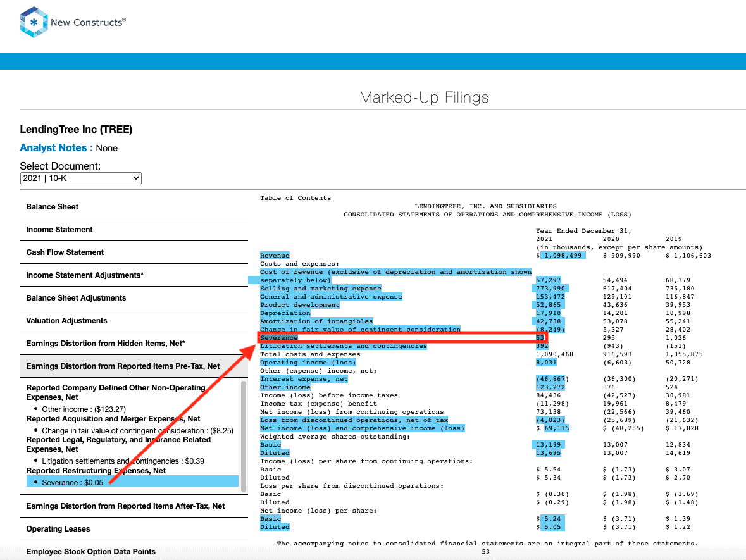This screenshot has width=746, height=560.
Task: Click the highlighted 8,031 operating income value
Action: pos(546,363)
